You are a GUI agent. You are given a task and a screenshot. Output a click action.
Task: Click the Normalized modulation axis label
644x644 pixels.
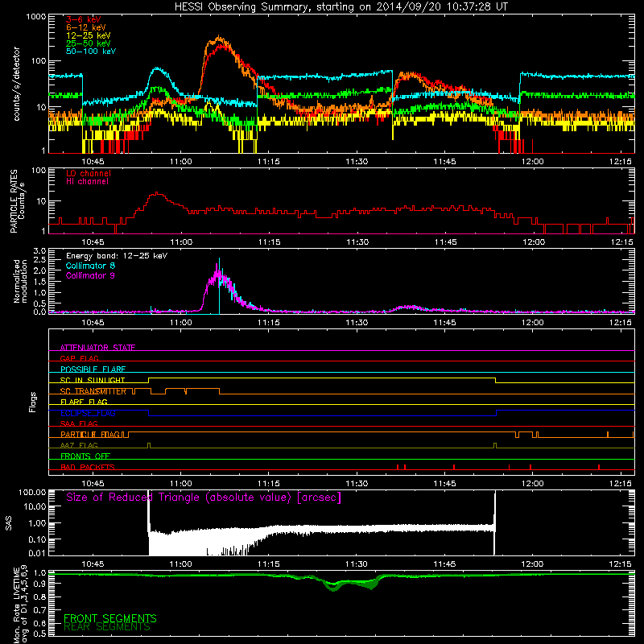pos(21,281)
